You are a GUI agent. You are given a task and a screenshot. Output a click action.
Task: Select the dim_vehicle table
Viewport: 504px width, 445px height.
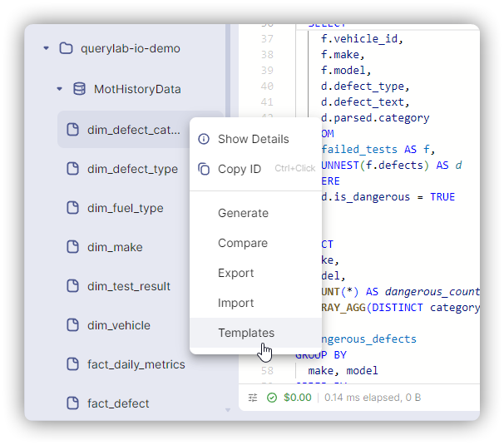point(119,325)
